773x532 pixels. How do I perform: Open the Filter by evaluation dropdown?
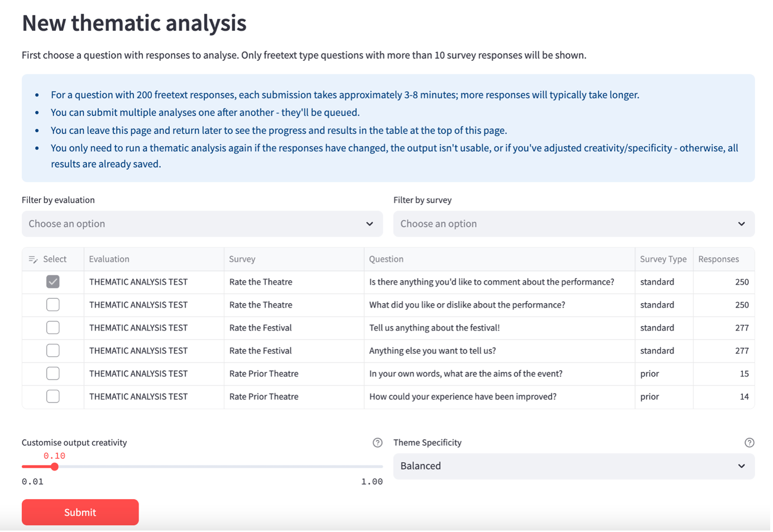(202, 224)
